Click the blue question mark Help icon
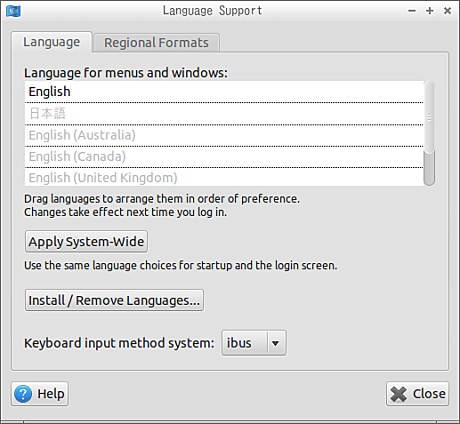460x424 pixels. [23, 394]
